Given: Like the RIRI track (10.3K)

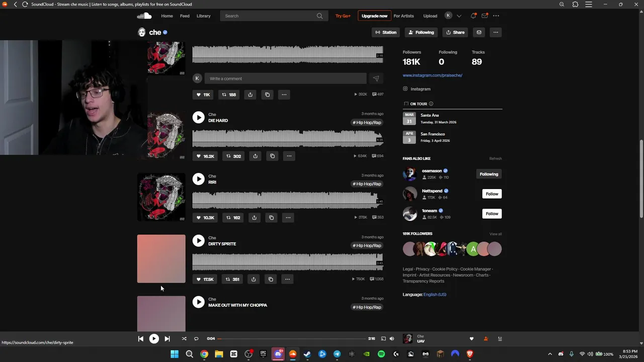Looking at the screenshot, I should (x=205, y=218).
